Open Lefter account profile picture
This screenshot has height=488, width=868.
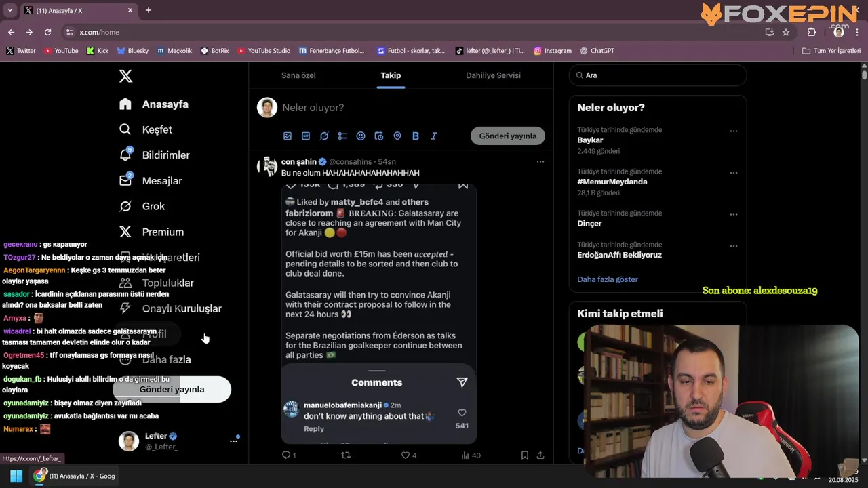click(129, 441)
